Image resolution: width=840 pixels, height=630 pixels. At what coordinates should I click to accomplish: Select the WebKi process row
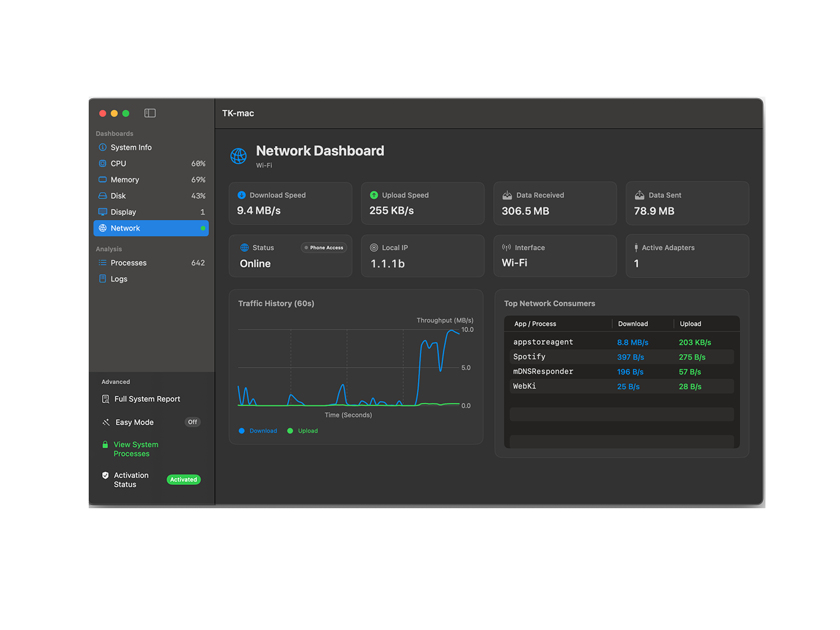tap(622, 386)
